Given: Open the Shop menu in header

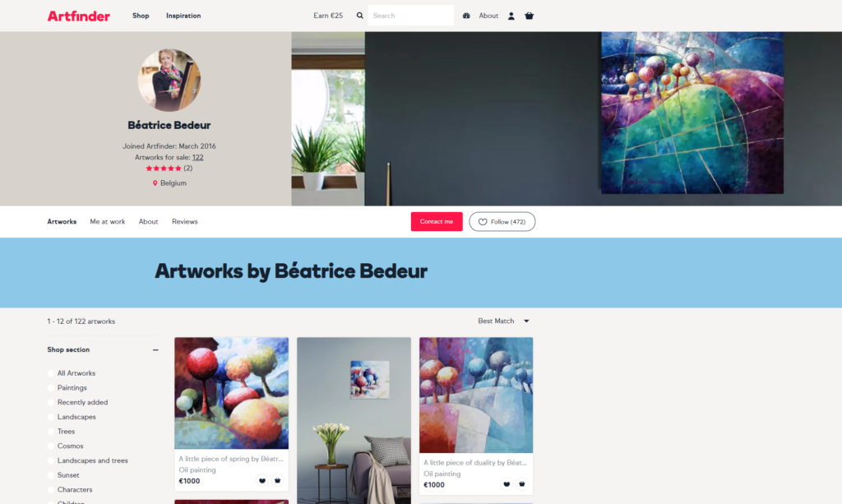Looking at the screenshot, I should [x=141, y=16].
